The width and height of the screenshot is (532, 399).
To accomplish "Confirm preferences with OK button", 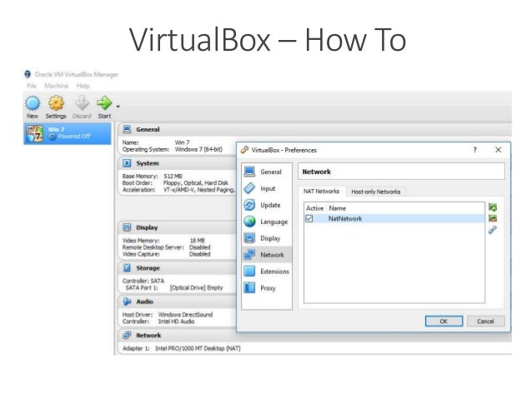I will click(444, 321).
